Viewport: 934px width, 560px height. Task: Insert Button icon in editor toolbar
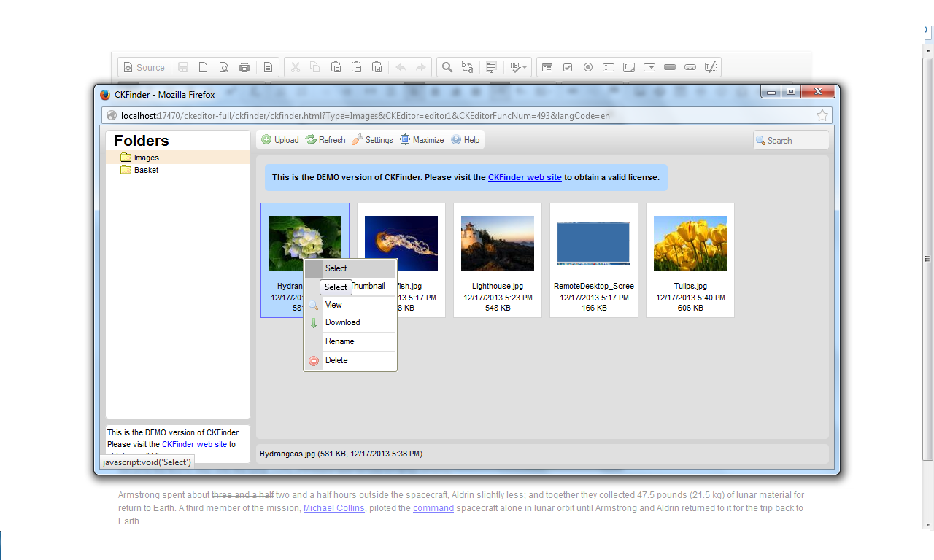(x=670, y=67)
